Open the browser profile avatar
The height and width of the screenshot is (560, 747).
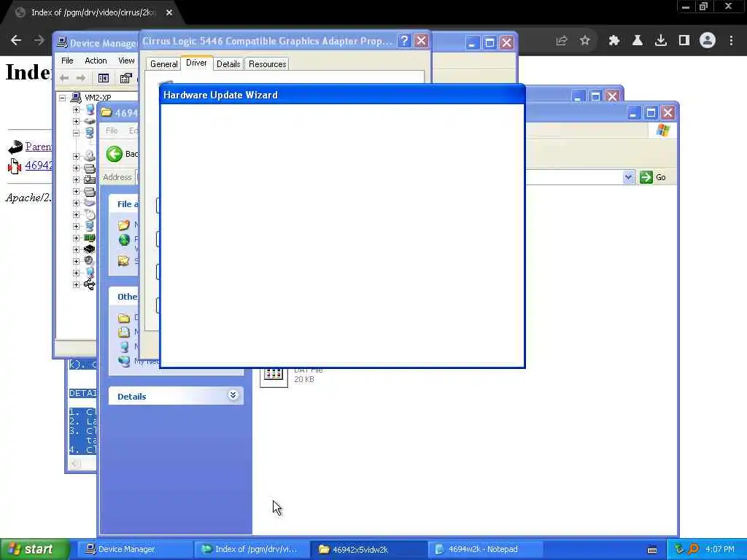[x=708, y=41]
